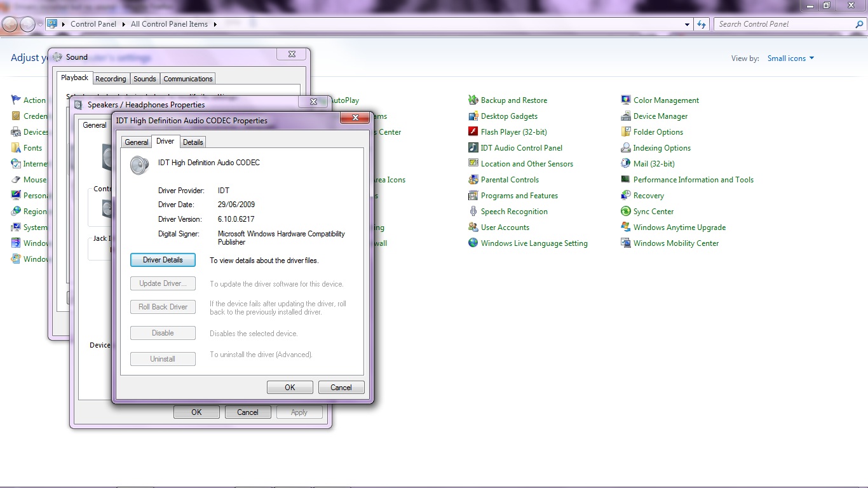Select General tab in Speakers / Headphones Properties
Screen dimensions: 868x488
[x=95, y=125]
